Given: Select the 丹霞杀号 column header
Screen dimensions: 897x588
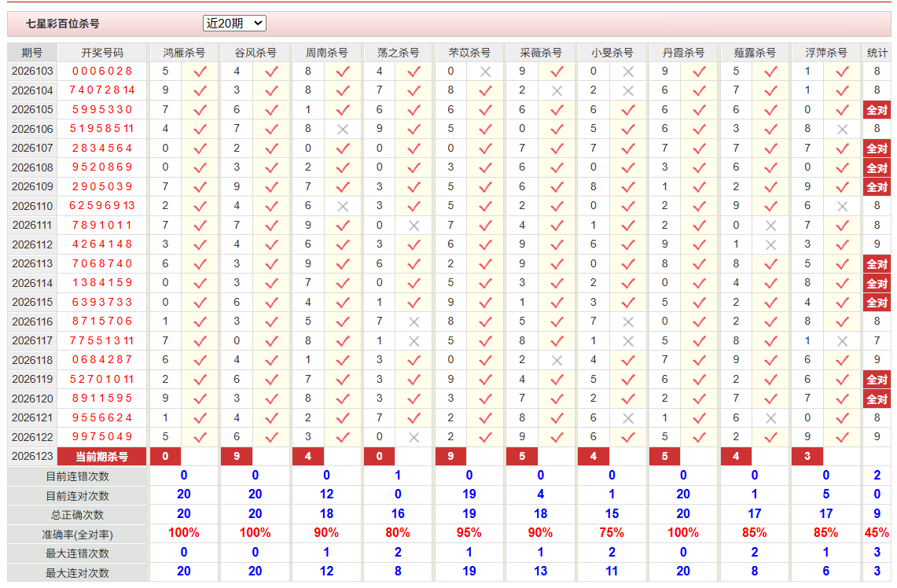Looking at the screenshot, I should coord(683,53).
